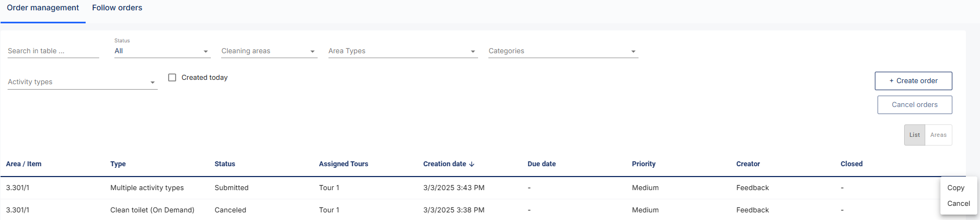Choose Cancel from the context menu
Viewport: 980px width, 220px height.
coord(958,203)
